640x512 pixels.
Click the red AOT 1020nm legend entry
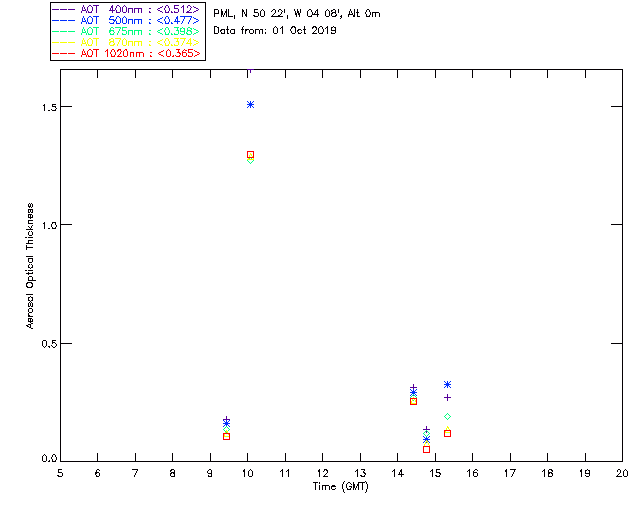(126, 53)
